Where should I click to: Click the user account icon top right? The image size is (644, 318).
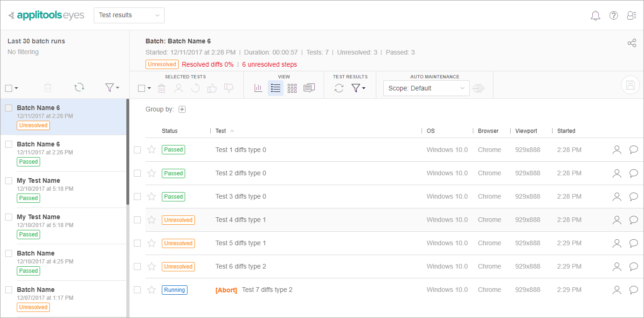pyautogui.click(x=631, y=15)
